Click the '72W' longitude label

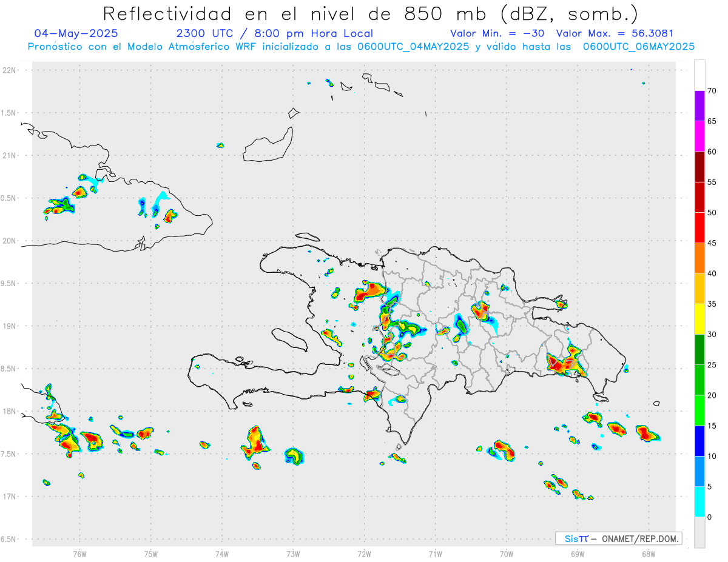[364, 554]
